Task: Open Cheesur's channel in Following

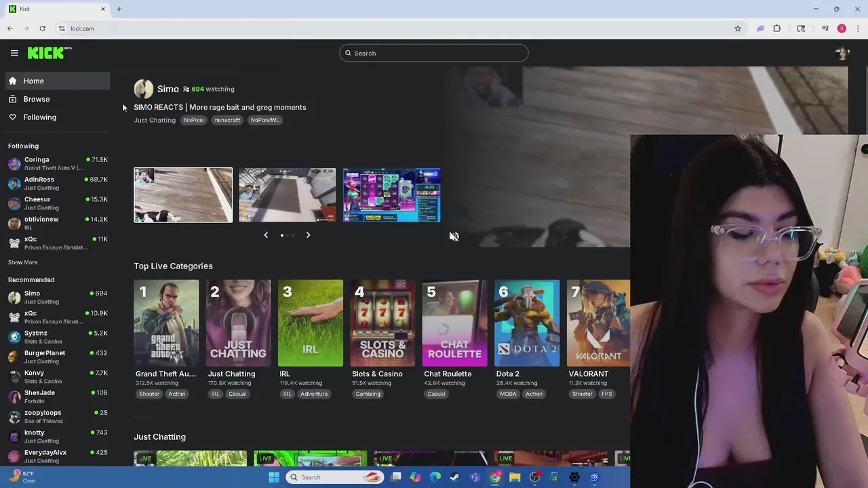Action: [x=58, y=203]
